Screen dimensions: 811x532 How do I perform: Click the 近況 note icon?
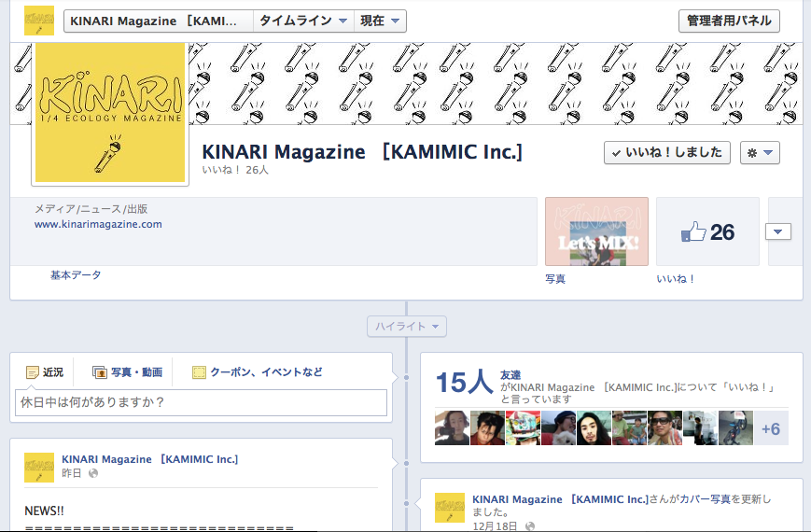[x=32, y=372]
